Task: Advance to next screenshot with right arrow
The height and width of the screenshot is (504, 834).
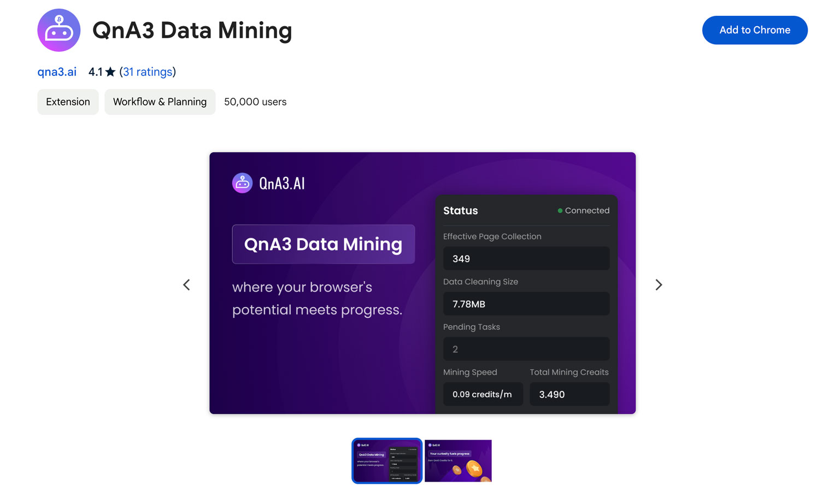Action: (x=659, y=284)
